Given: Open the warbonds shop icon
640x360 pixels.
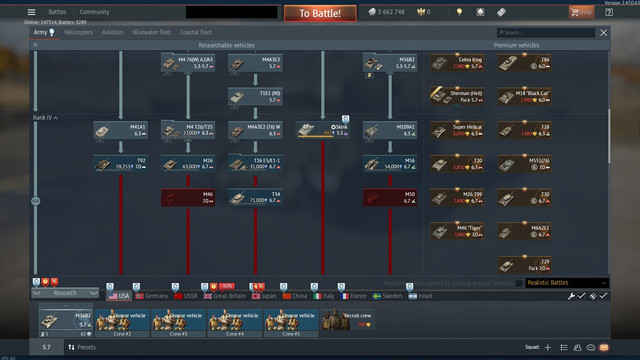Looking at the screenshot, I should coord(480,12).
